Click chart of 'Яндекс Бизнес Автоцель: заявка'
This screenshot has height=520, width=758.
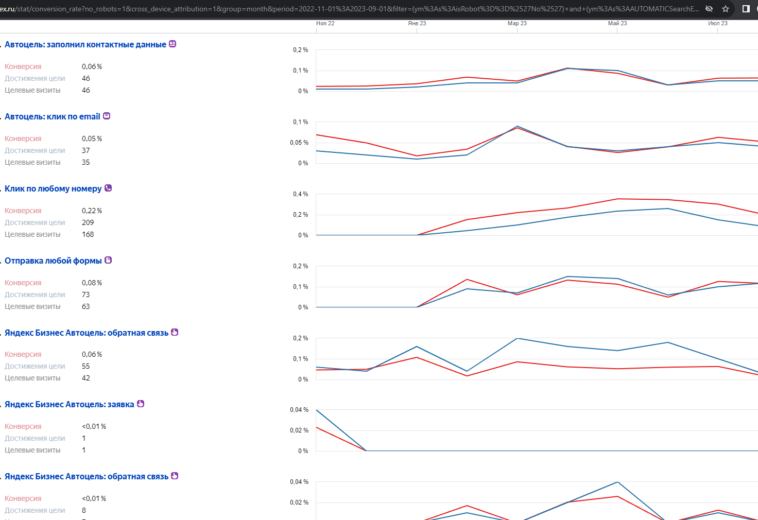coord(537,430)
